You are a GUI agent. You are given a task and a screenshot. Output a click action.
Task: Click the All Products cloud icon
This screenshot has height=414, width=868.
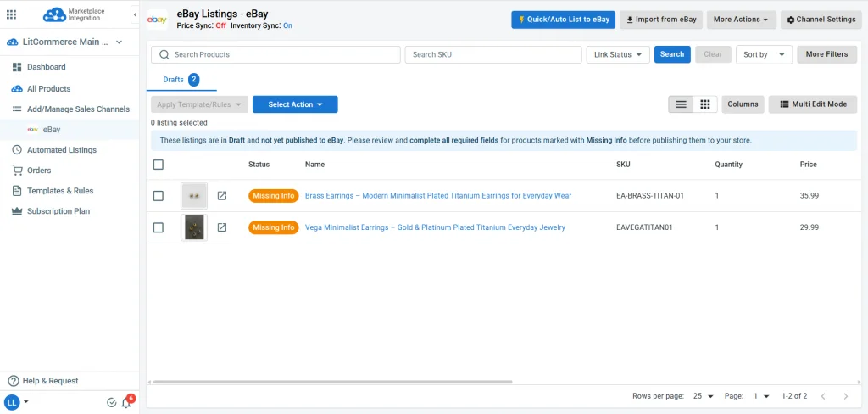click(17, 89)
